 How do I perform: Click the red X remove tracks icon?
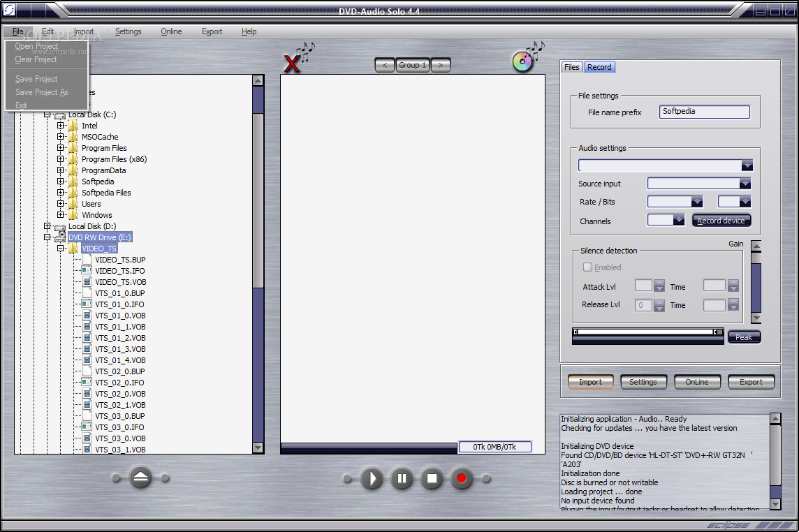(292, 64)
